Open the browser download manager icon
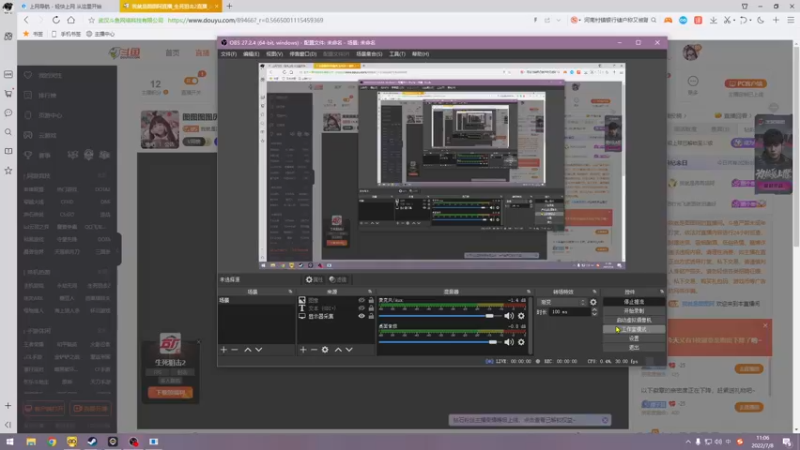This screenshot has height=450, width=800. (x=713, y=20)
